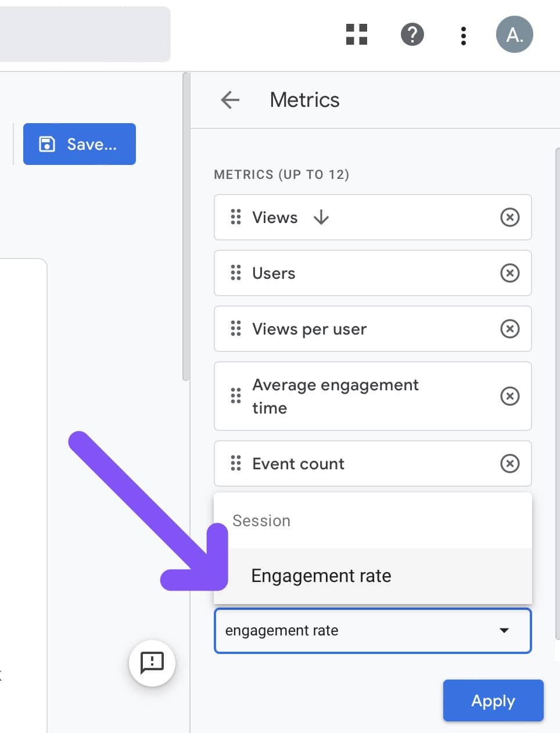The width and height of the screenshot is (560, 733).
Task: Click the drag handle next to Views
Action: tap(235, 217)
